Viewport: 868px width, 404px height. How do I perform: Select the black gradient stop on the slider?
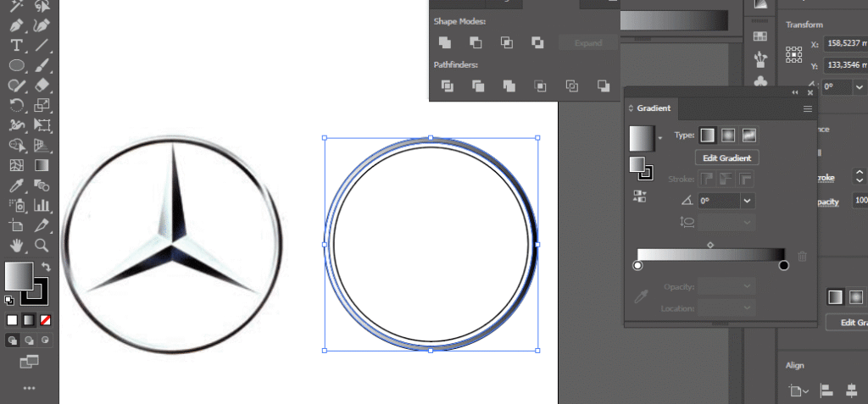tap(784, 266)
